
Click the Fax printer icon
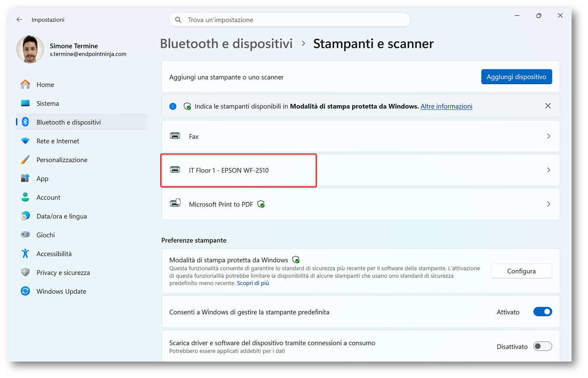click(x=175, y=136)
